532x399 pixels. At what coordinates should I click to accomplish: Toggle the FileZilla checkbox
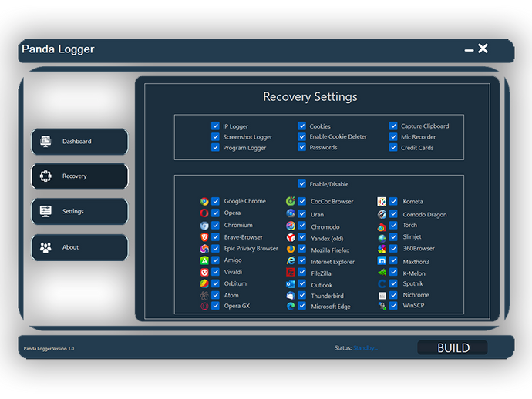[301, 272]
